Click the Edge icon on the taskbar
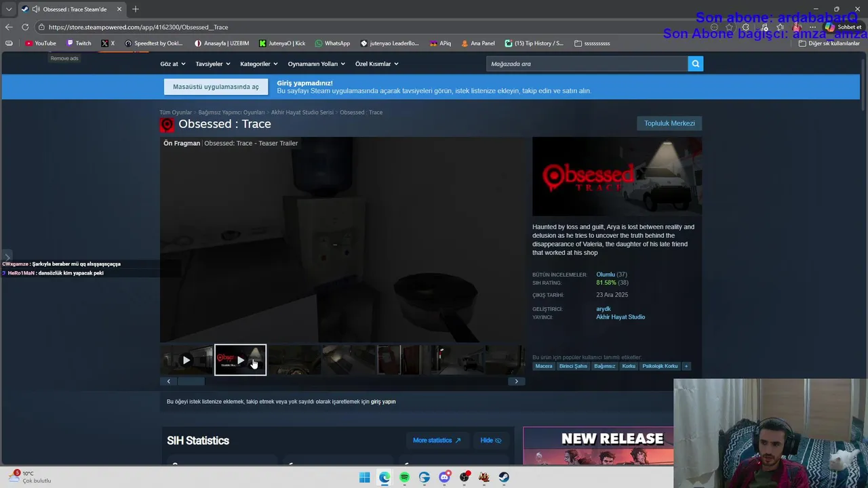Screen dimensions: 868x488 384,477
